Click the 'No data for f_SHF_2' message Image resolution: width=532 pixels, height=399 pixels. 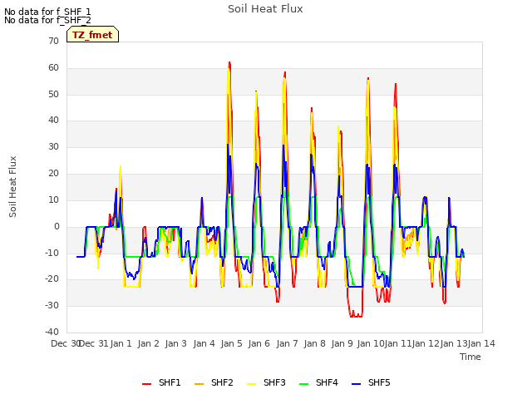pos(47,20)
